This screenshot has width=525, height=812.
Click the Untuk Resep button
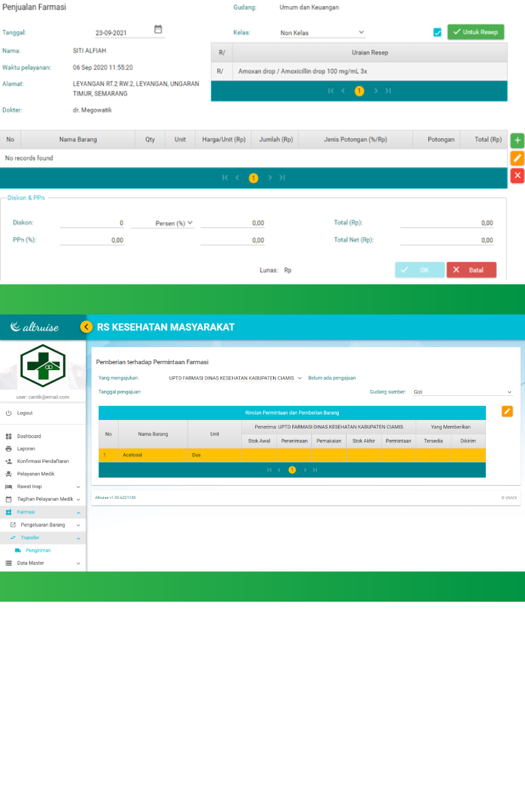click(475, 32)
